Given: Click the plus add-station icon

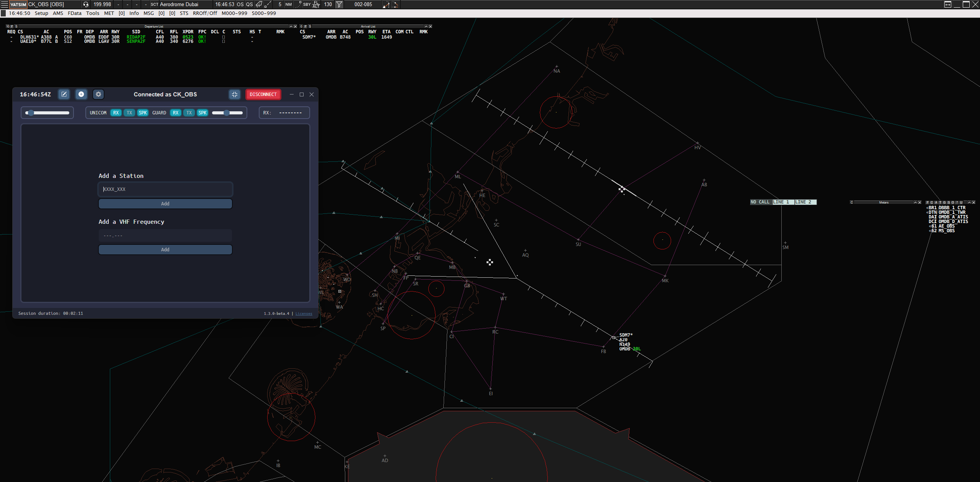Looking at the screenshot, I should [81, 94].
